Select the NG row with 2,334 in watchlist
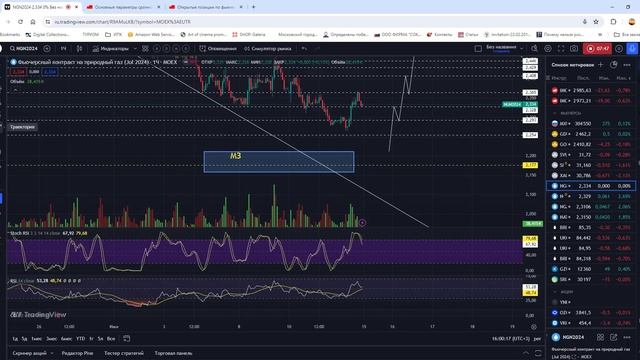 click(x=591, y=186)
